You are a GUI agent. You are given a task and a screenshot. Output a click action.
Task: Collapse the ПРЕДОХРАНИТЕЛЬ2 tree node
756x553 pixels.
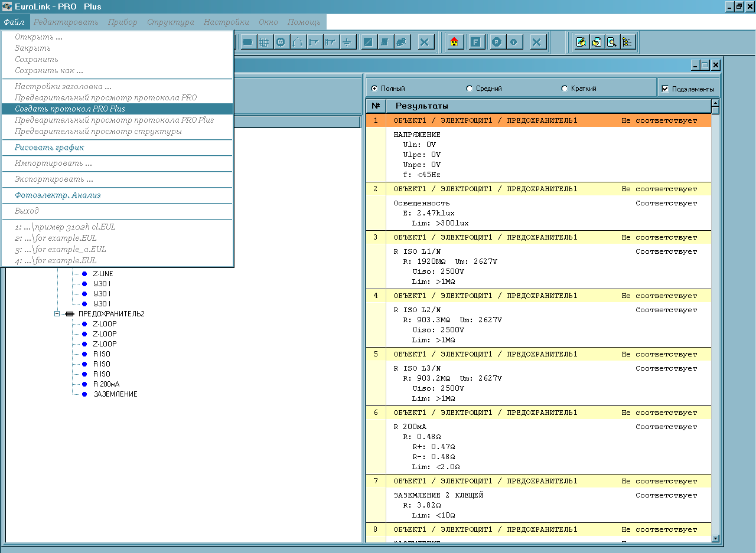pyautogui.click(x=57, y=314)
